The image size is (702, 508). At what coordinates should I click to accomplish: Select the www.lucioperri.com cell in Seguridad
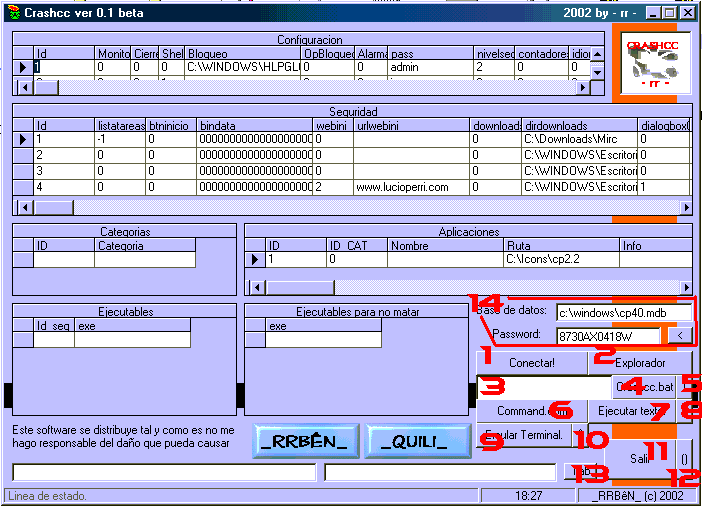point(411,187)
